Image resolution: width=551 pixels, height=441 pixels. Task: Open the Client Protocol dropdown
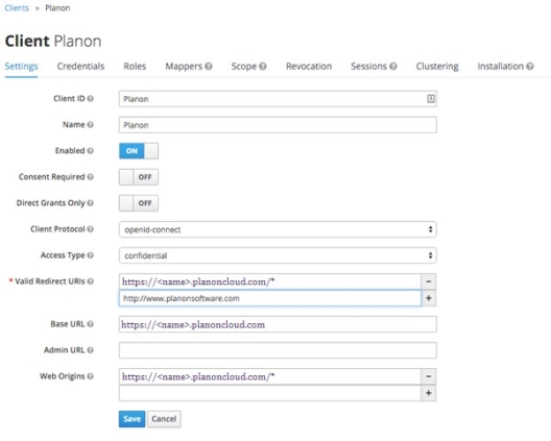278,229
